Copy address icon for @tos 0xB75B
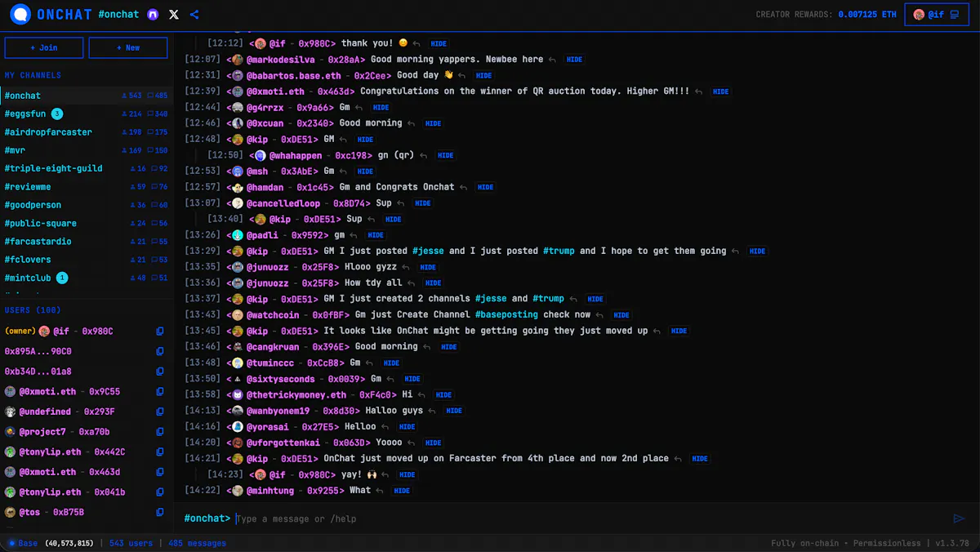 pos(160,512)
